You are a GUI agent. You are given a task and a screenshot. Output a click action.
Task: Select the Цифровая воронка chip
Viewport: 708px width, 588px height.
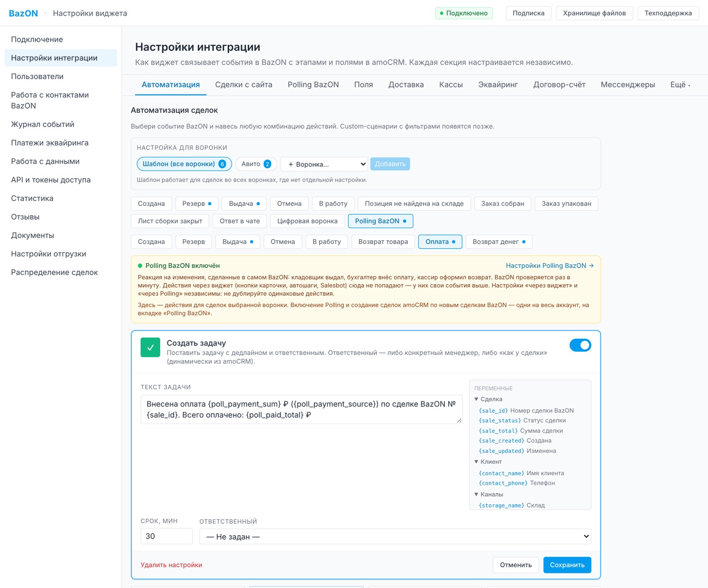[307, 221]
